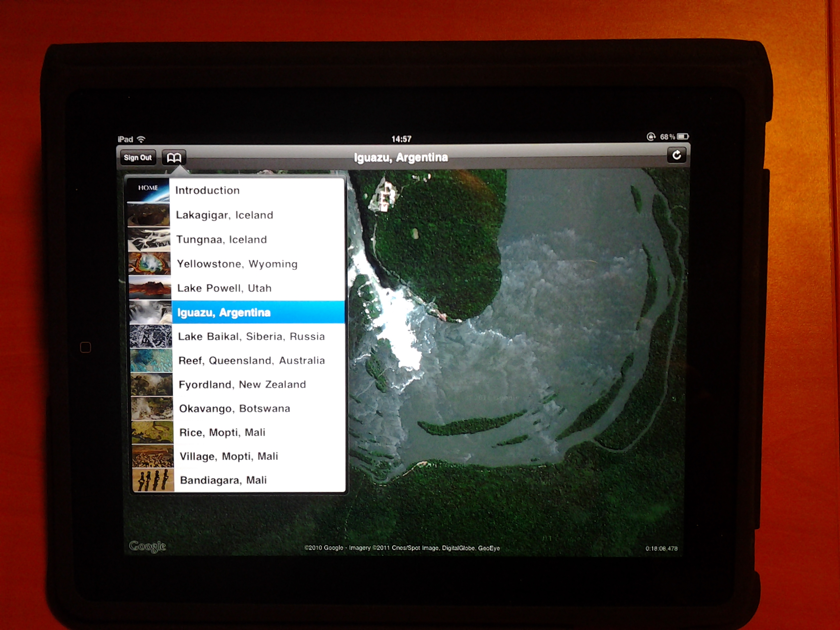Screen dimensions: 840x630
Task: Click the Google imagery copyright text
Action: pyautogui.click(x=402, y=548)
